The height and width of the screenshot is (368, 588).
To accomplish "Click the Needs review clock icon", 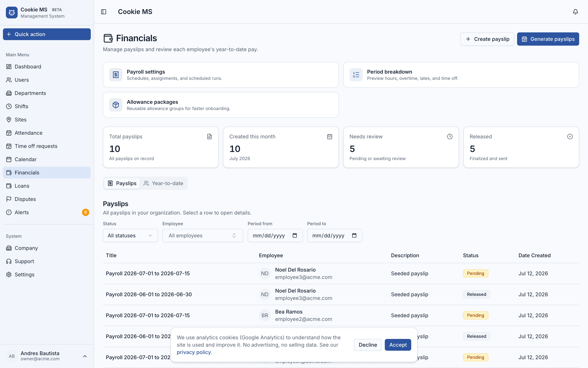I will coord(450,137).
